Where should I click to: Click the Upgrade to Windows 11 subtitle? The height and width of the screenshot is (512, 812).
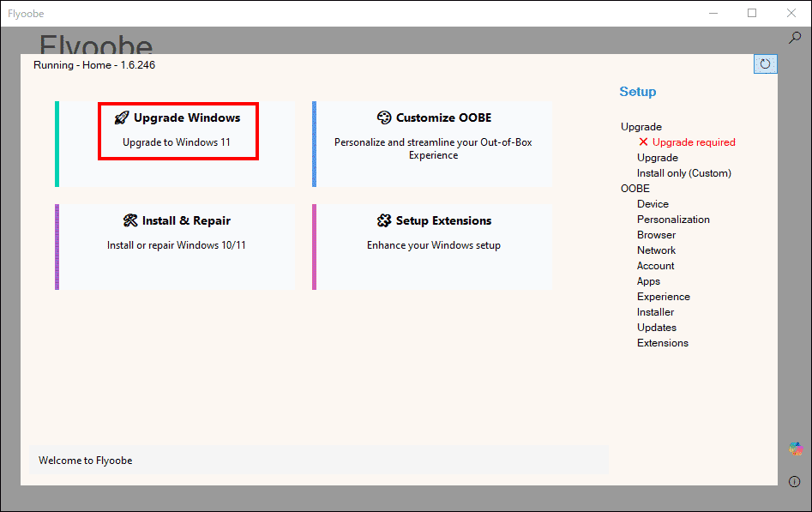pyautogui.click(x=176, y=142)
